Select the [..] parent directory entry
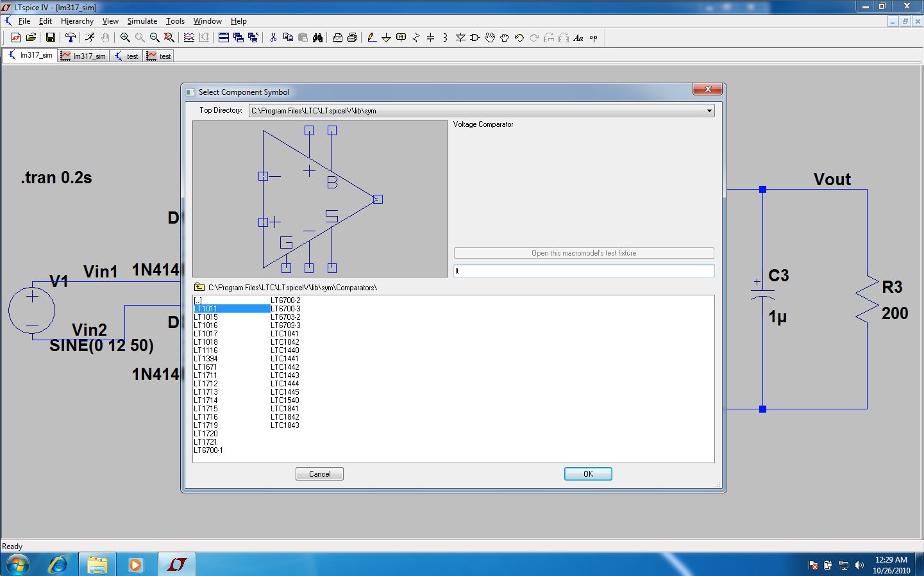Image resolution: width=924 pixels, height=576 pixels. (x=198, y=300)
